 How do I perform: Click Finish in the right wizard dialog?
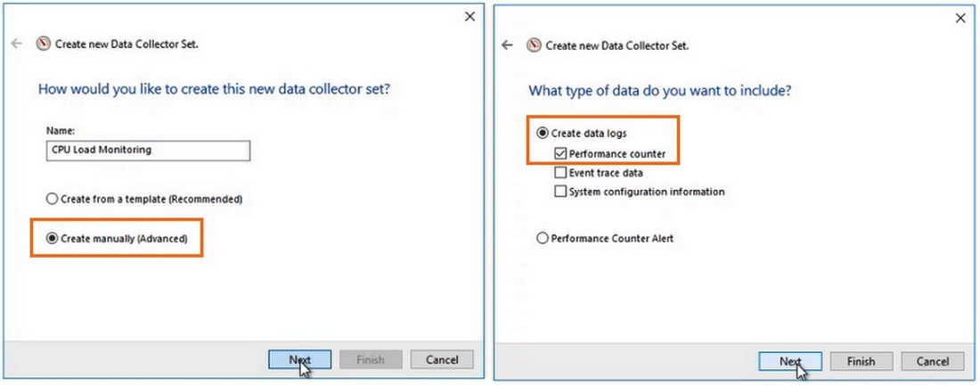click(x=862, y=361)
